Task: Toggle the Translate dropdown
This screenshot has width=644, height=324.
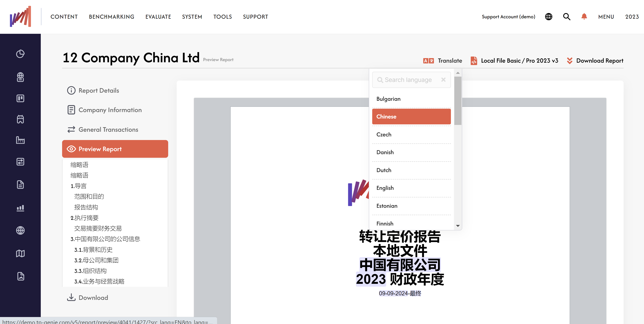Action: pos(442,61)
